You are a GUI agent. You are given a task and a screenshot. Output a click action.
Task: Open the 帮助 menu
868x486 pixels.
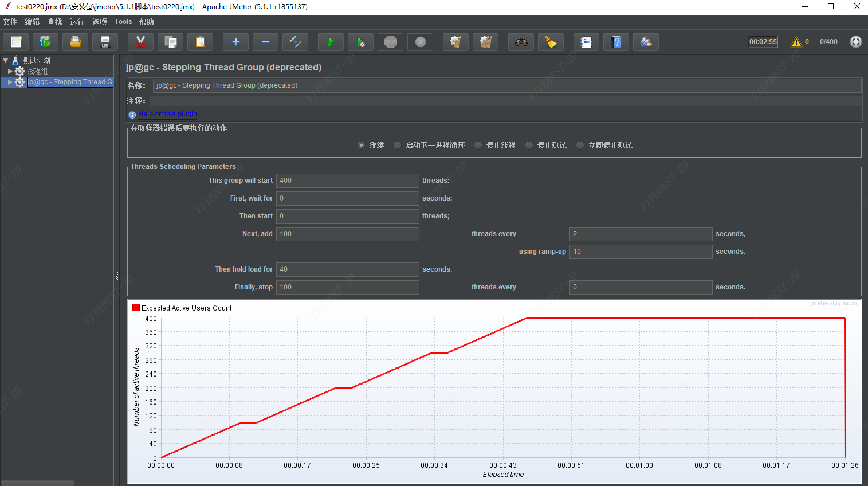pyautogui.click(x=146, y=22)
